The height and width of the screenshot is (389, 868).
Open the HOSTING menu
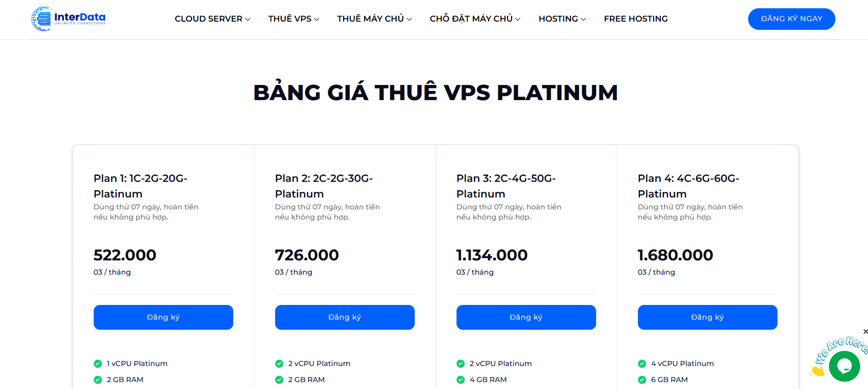562,19
